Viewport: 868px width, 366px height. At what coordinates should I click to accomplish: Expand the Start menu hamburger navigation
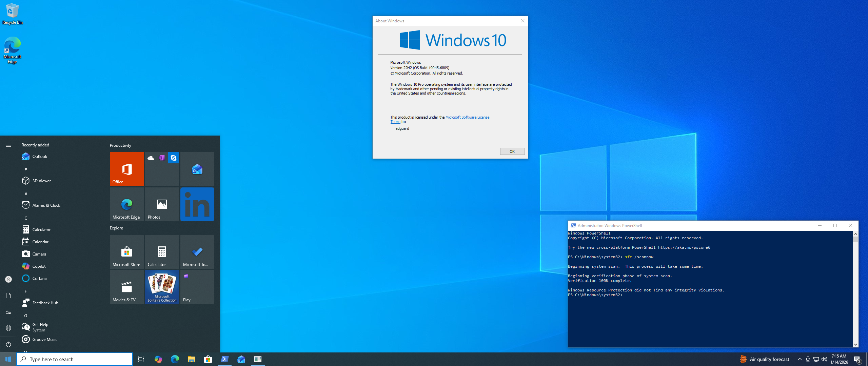(x=8, y=145)
